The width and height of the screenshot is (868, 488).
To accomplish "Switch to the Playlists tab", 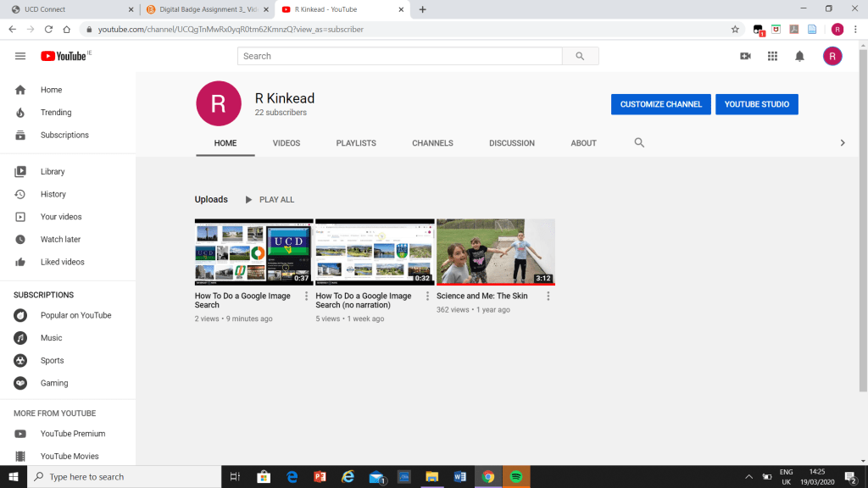I will (x=356, y=143).
